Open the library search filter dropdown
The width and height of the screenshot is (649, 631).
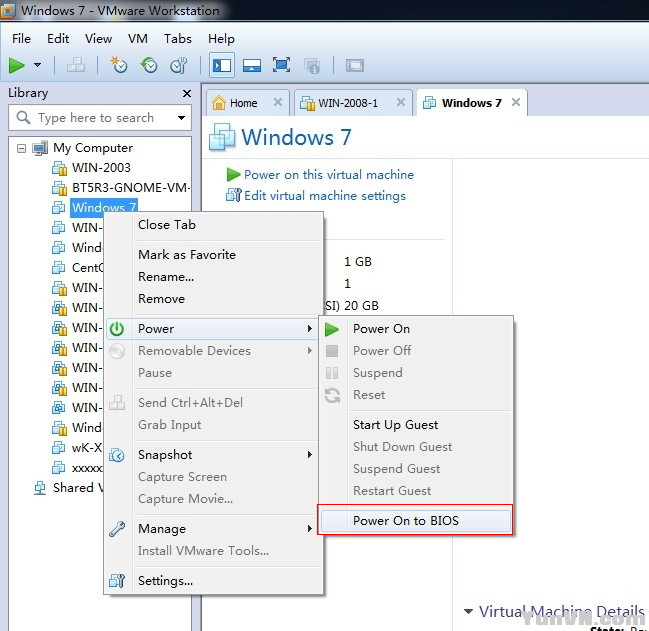click(x=181, y=118)
